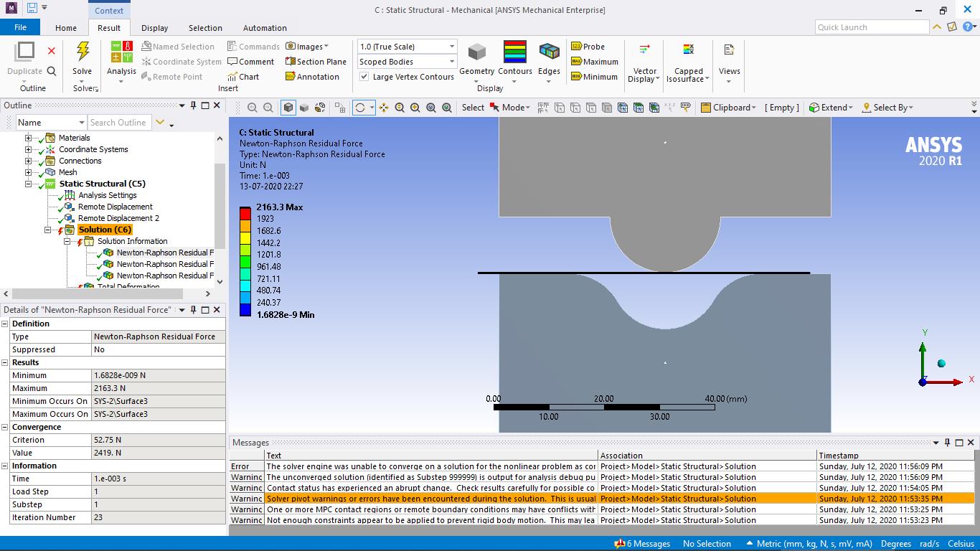Click the yellow legend color band
The width and height of the screenshot is (980, 551).
[245, 237]
